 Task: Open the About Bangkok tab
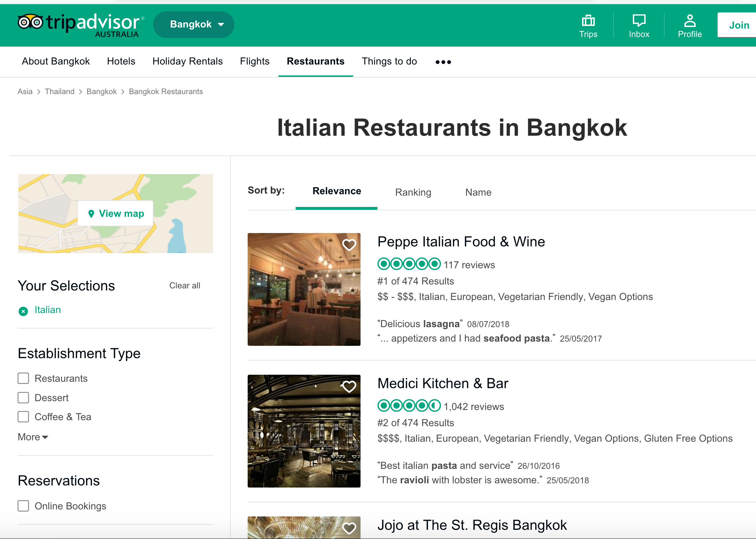tap(56, 61)
